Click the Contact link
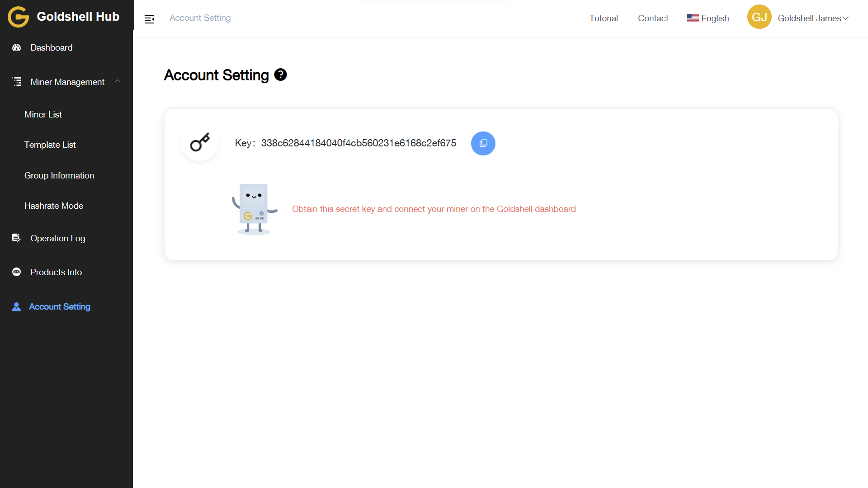The width and height of the screenshot is (868, 488). pos(653,18)
